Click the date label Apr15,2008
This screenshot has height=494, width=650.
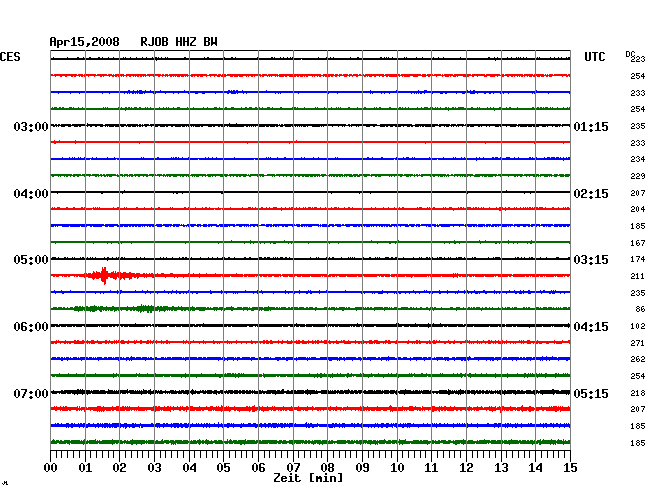tap(85, 42)
